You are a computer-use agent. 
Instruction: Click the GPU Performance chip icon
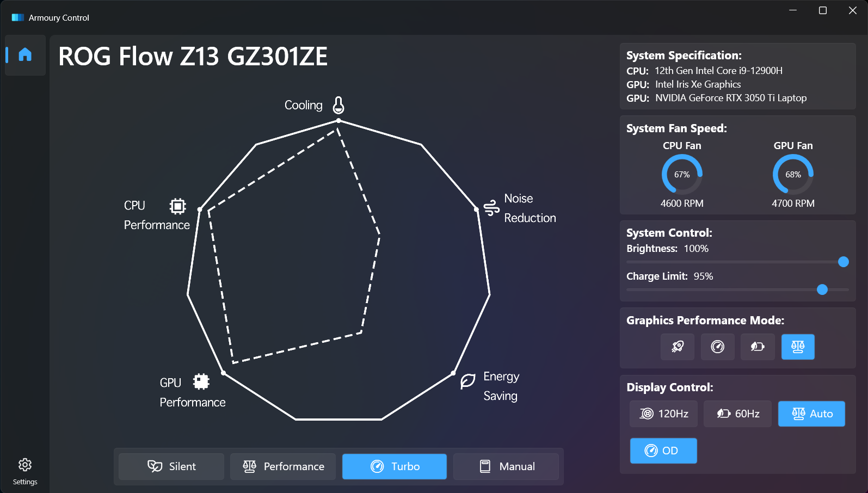point(201,382)
